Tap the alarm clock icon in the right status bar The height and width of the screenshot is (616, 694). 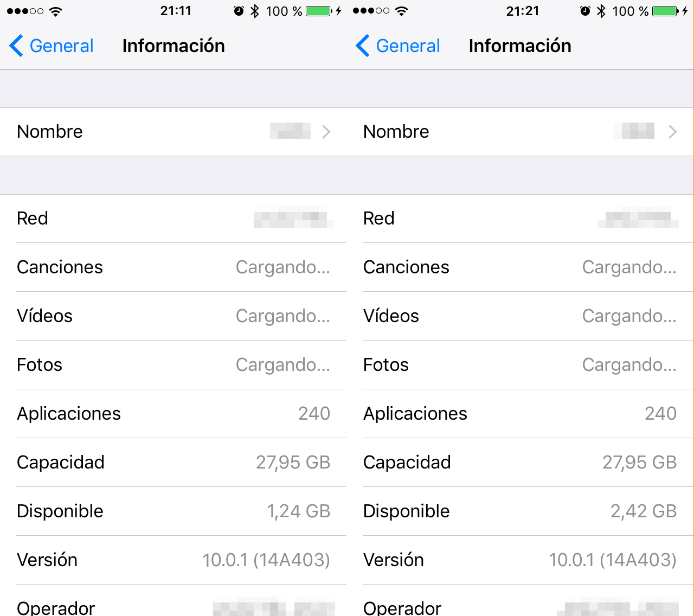(585, 11)
